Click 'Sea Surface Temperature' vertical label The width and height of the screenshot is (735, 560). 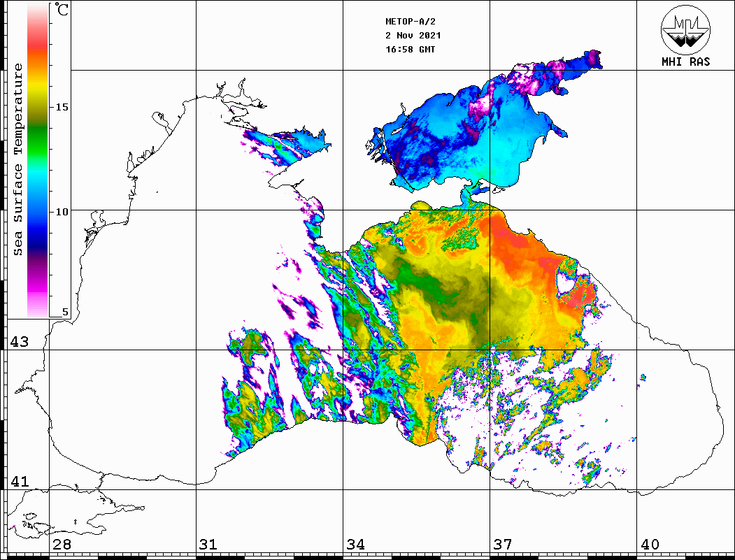click(17, 159)
